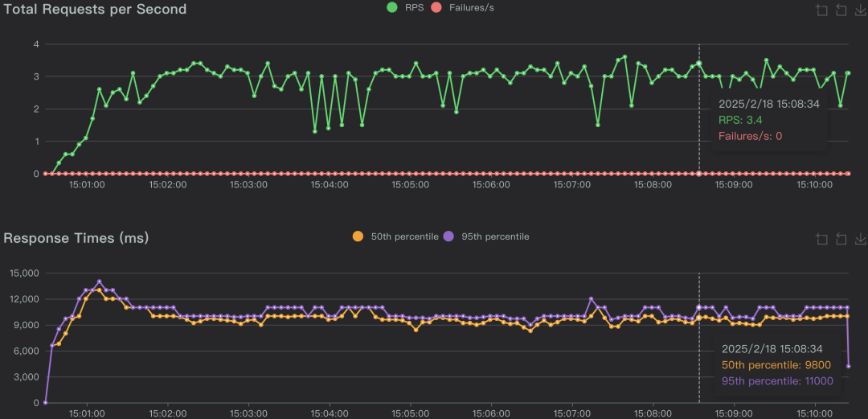This screenshot has height=419, width=868.
Task: Activate area zoom tool on Requests chart
Action: (x=821, y=10)
